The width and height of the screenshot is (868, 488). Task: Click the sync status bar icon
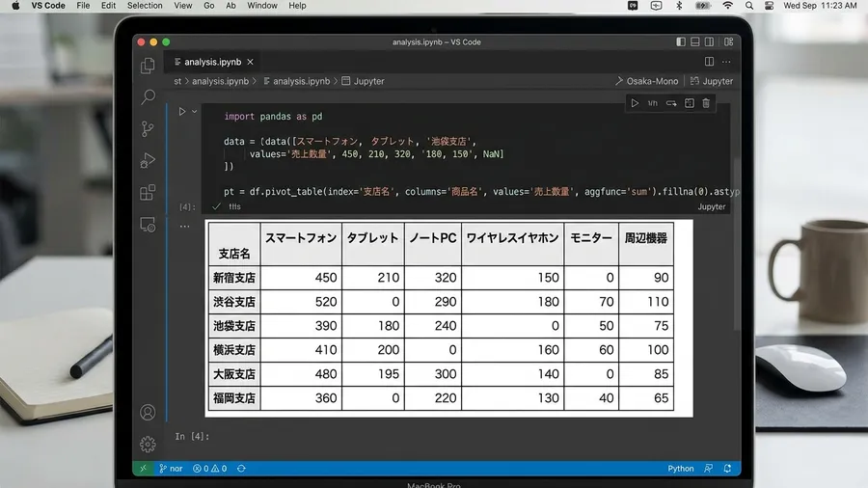(x=241, y=469)
